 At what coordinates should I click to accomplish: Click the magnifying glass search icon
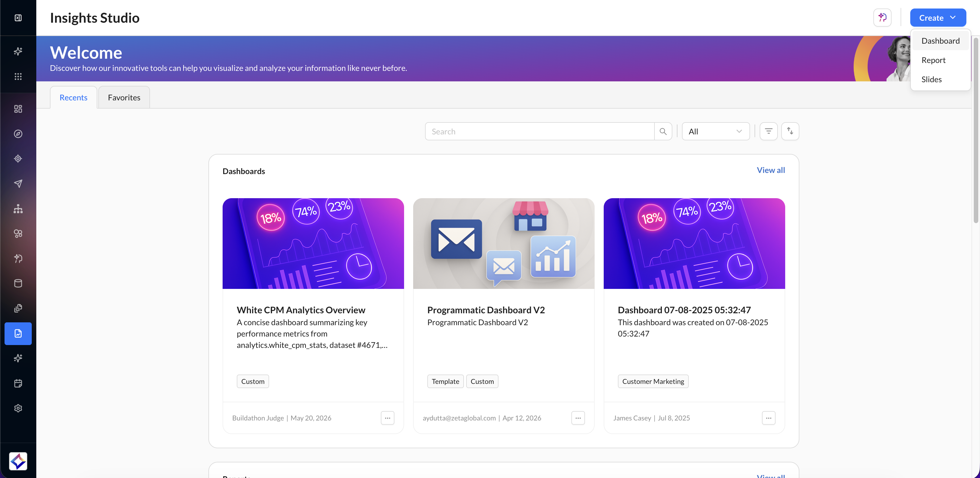click(x=663, y=132)
